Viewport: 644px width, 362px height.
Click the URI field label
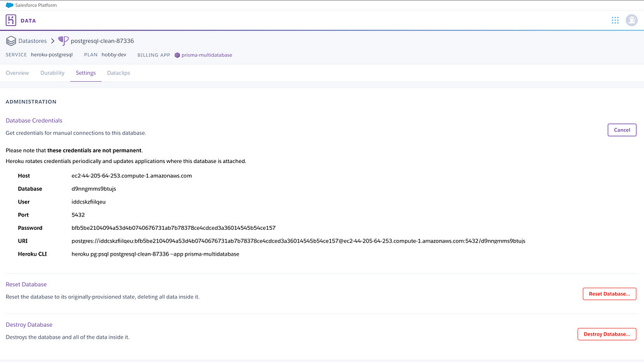[23, 241]
